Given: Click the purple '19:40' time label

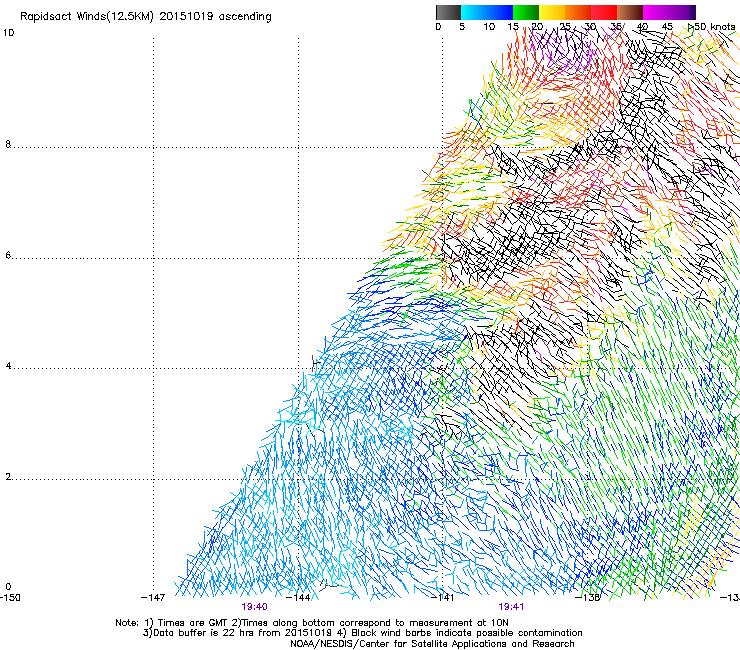Looking at the screenshot, I should 254,607.
